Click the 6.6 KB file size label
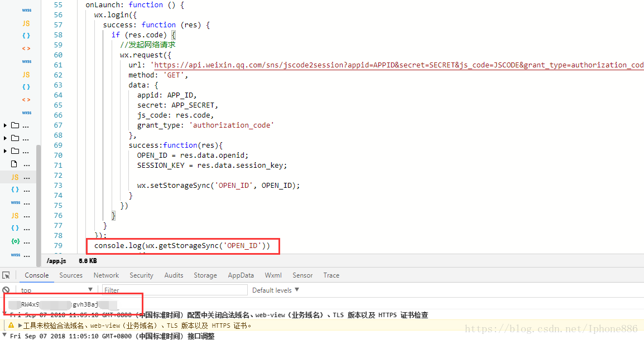Image resolution: width=644 pixels, height=340 pixels. (88, 261)
